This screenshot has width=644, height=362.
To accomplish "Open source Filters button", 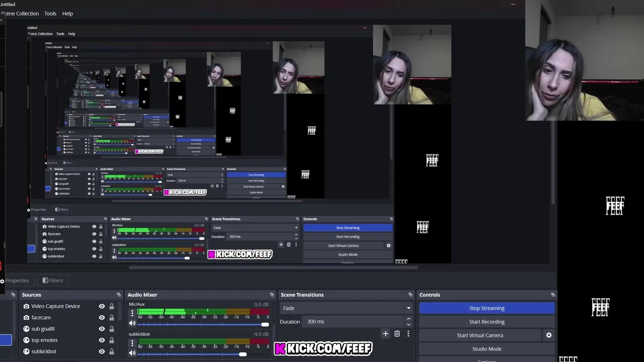I will coord(52,281).
